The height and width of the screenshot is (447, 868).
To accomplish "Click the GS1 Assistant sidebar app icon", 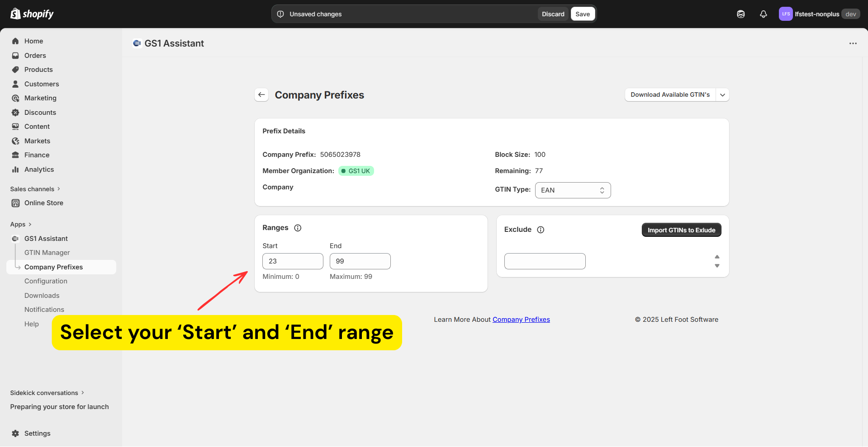I will click(x=15, y=239).
